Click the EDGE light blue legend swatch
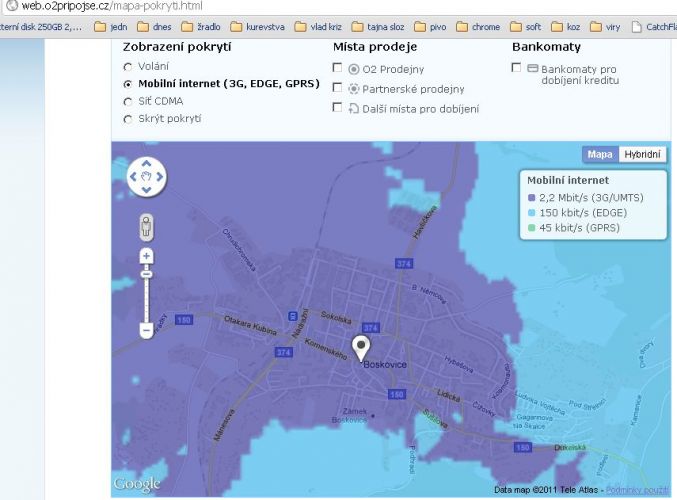677x500 pixels. pos(531,213)
